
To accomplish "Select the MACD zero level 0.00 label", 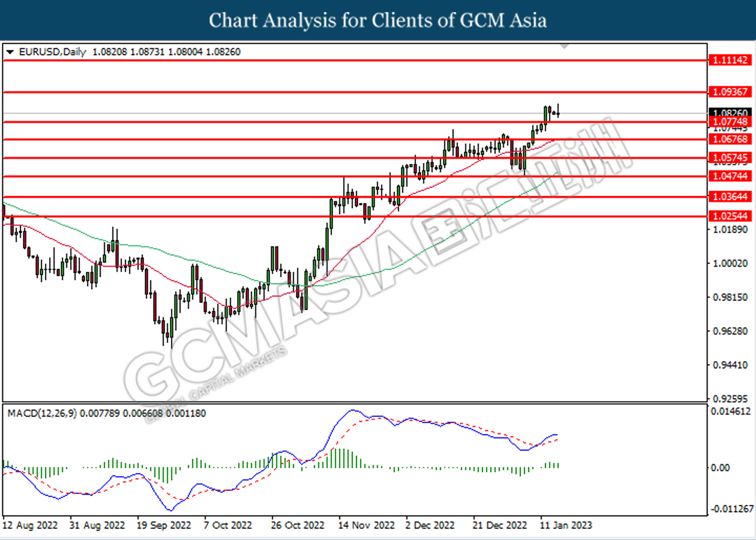I will tap(720, 468).
